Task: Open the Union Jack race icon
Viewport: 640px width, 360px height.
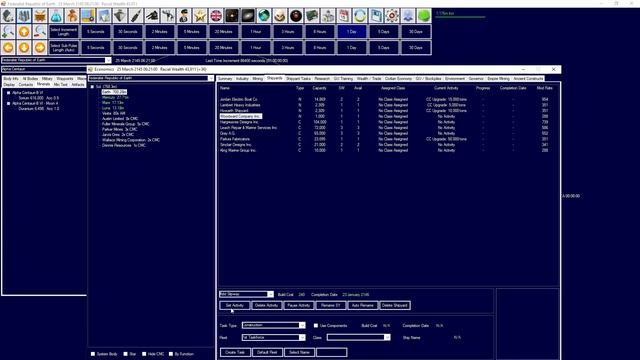Action: point(216,16)
